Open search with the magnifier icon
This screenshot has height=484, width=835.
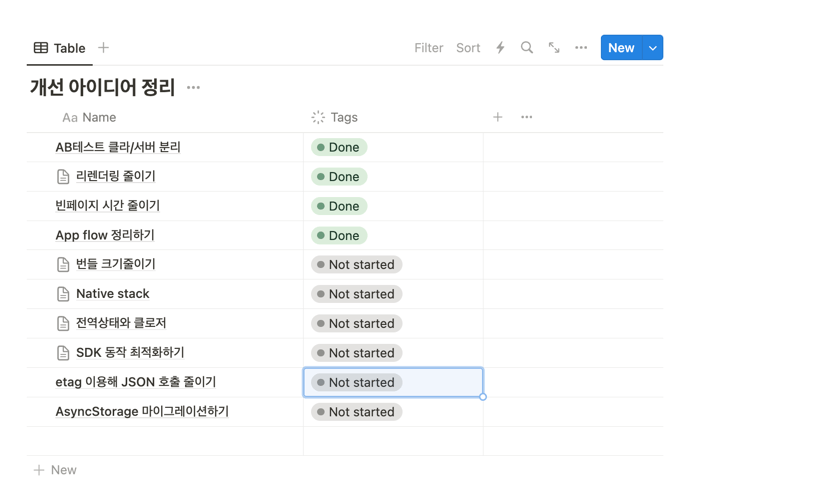(x=527, y=48)
